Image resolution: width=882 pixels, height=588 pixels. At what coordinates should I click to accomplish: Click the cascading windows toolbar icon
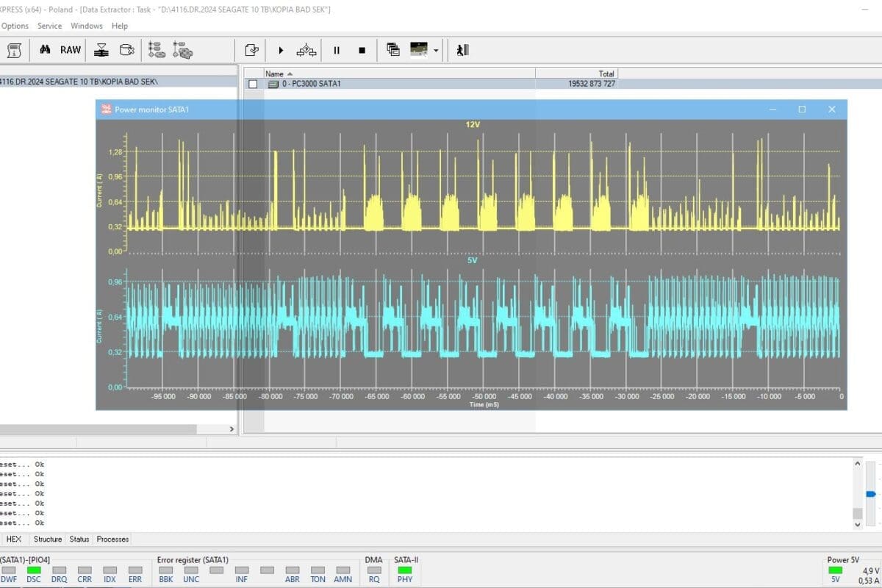point(393,50)
